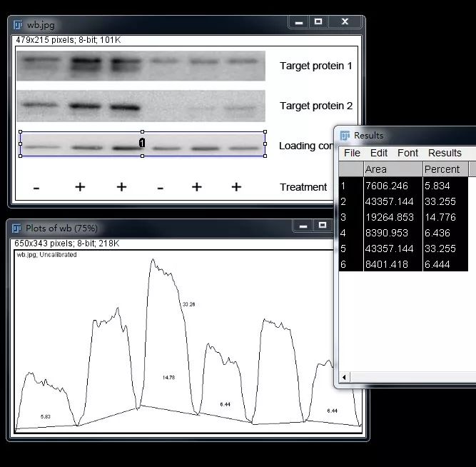Screen dimensions: 476x467
Task: Click the percent value 5.834
Action: click(x=437, y=186)
